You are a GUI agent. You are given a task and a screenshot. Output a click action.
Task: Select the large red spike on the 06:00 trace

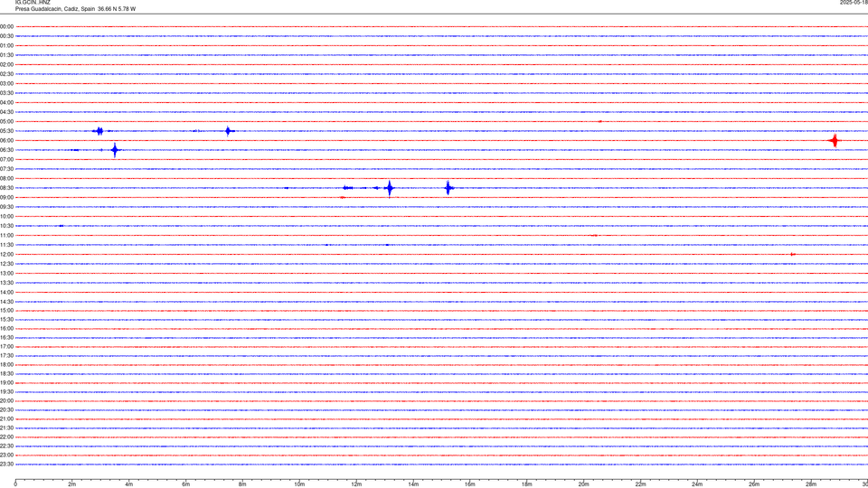[835, 141]
